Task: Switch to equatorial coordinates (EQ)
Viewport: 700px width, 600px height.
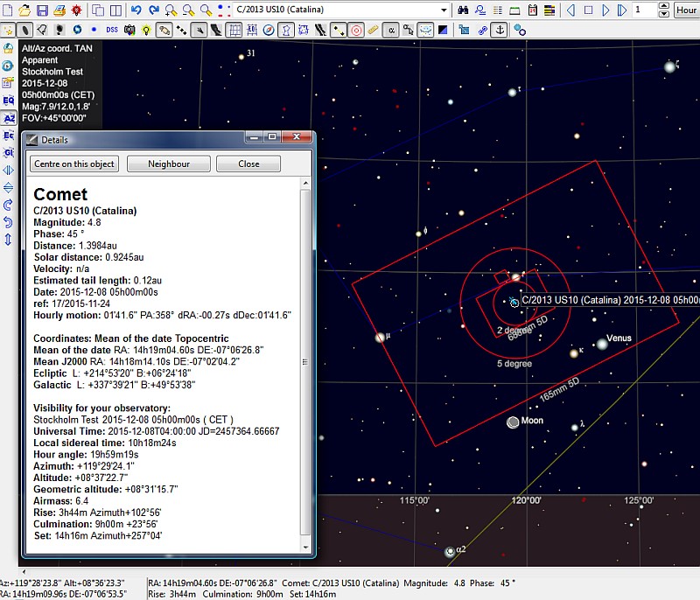Action: pyautogui.click(x=8, y=101)
